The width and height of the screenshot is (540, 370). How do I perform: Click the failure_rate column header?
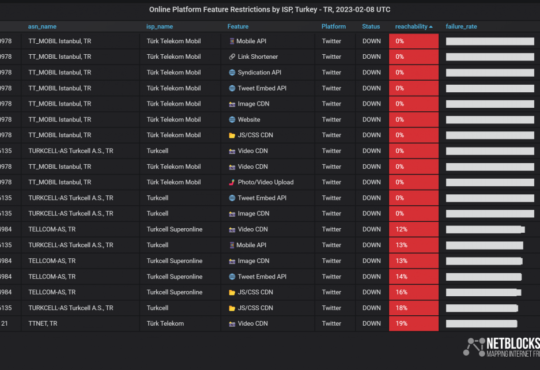point(461,27)
